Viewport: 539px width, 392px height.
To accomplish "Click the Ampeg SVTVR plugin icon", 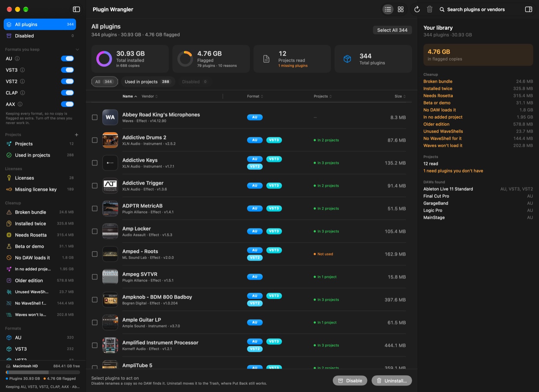I will click(x=110, y=277).
